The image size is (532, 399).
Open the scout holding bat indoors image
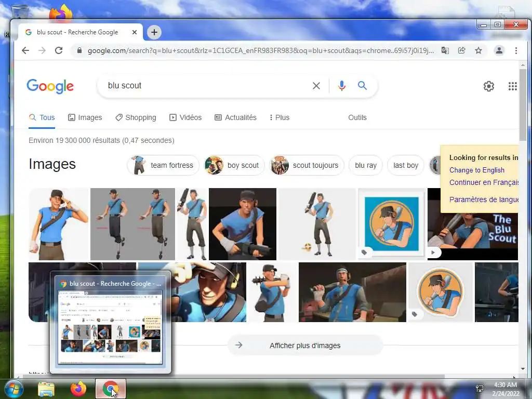[x=352, y=292]
